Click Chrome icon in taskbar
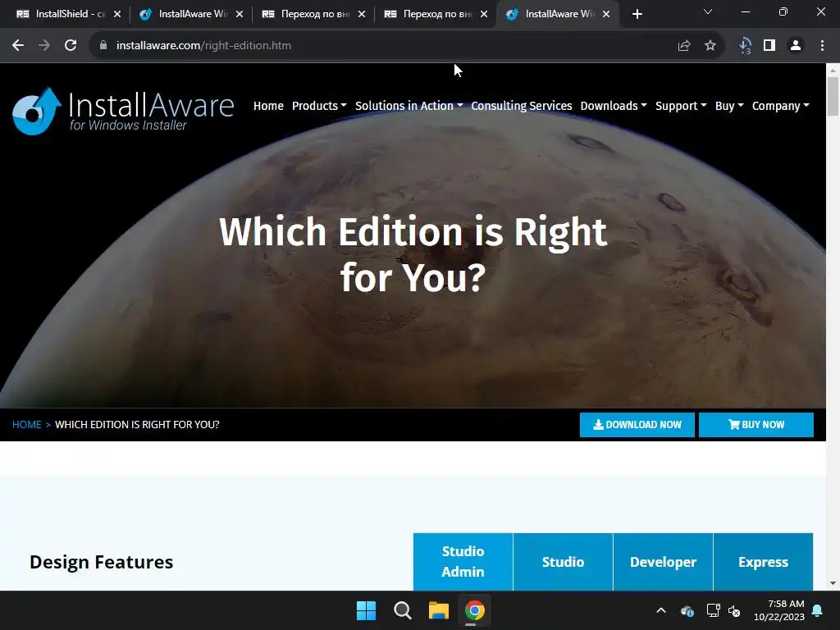 coord(474,610)
